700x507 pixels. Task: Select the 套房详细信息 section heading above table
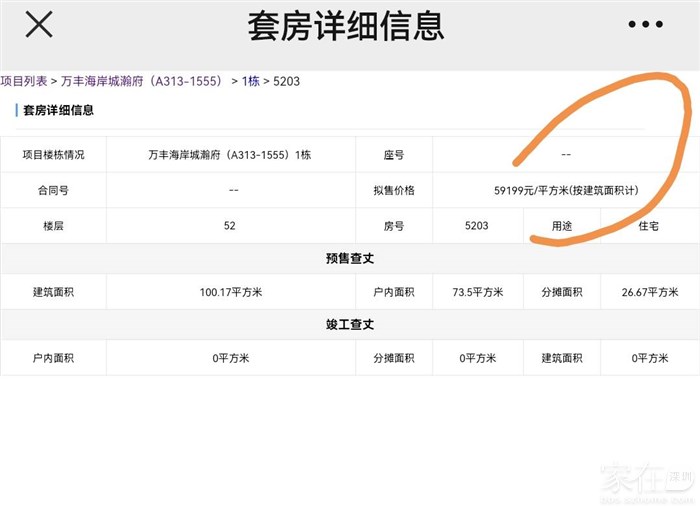pos(58,110)
